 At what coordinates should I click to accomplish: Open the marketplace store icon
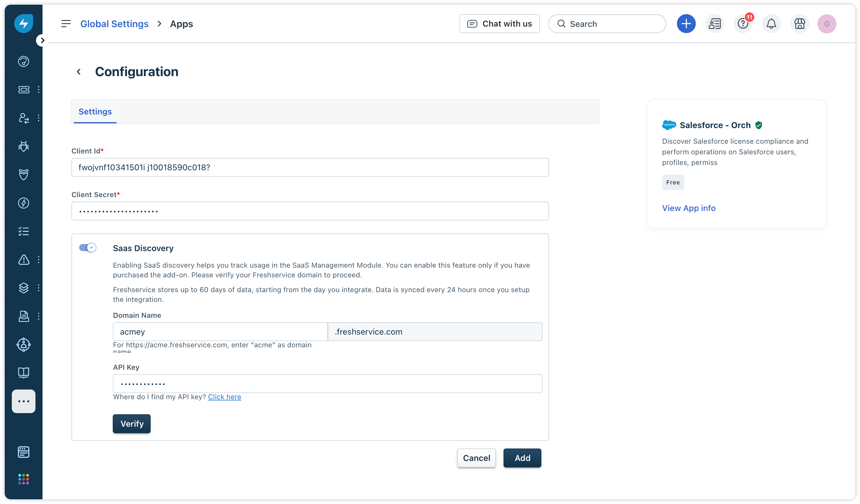(x=799, y=24)
